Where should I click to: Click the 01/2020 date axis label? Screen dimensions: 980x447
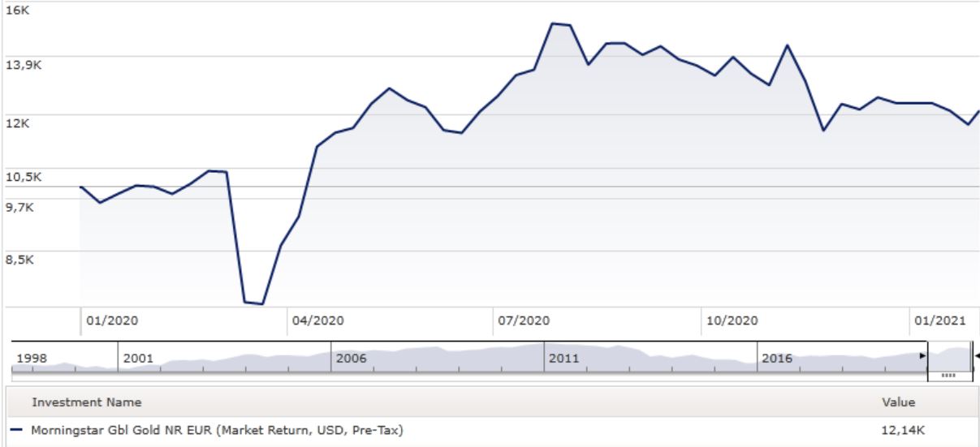pos(111,320)
